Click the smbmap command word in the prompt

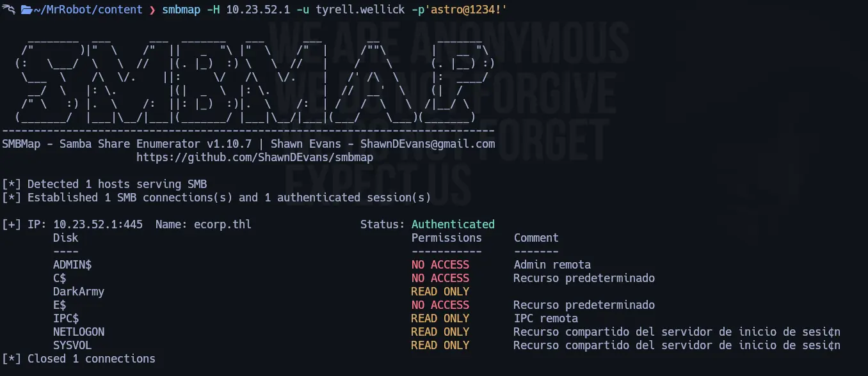coord(181,10)
